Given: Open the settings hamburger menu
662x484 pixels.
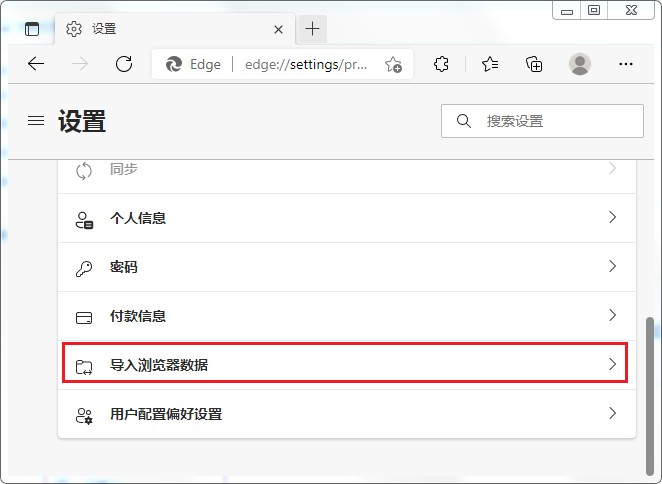Looking at the screenshot, I should tap(36, 121).
